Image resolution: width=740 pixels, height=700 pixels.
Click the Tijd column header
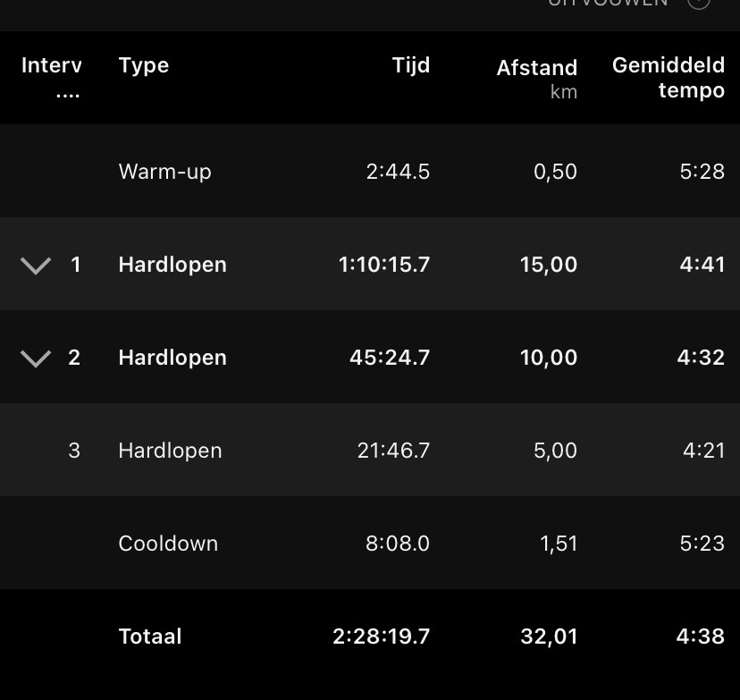click(411, 65)
